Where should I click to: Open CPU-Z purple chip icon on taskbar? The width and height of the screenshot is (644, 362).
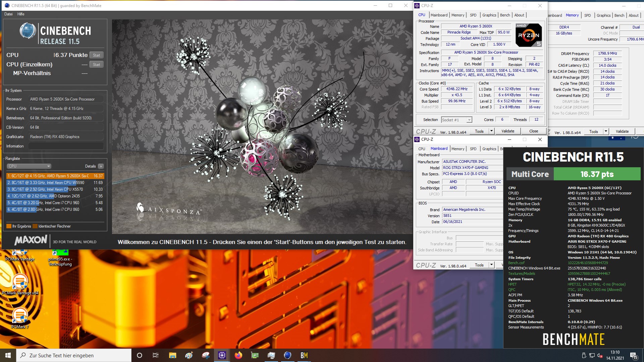click(222, 355)
